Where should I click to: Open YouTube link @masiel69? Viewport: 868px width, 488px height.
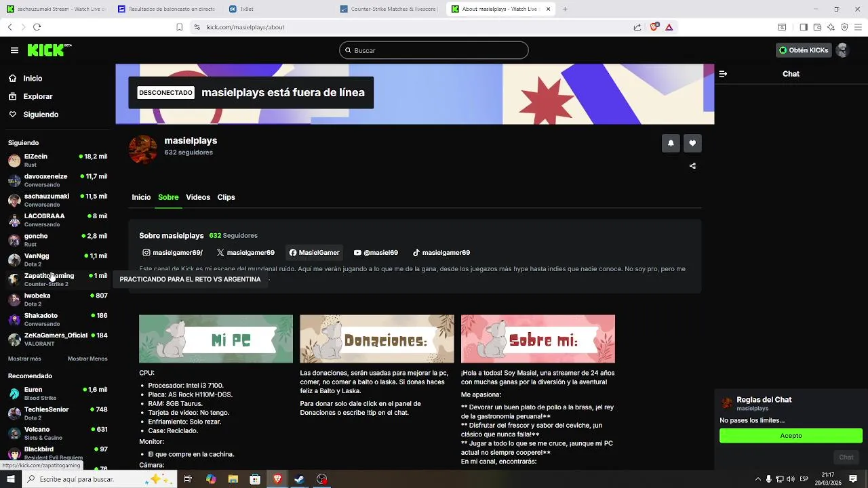click(x=376, y=253)
